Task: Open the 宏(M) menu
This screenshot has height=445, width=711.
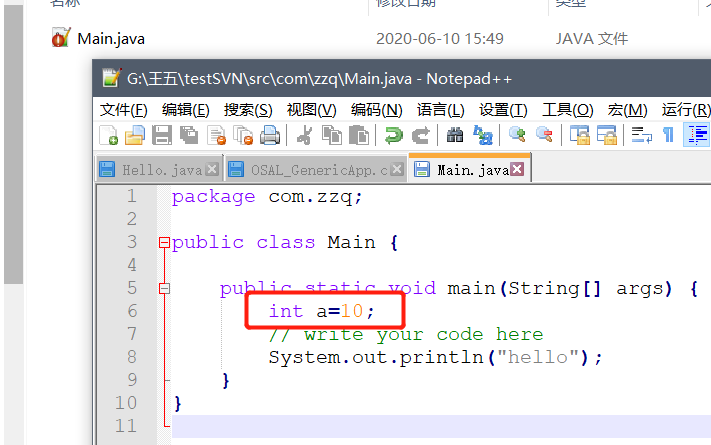Action: 628,110
